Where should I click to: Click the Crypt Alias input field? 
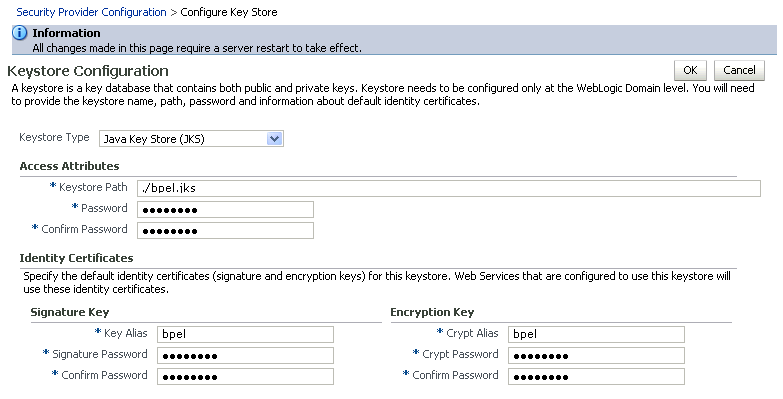[x=596, y=334]
